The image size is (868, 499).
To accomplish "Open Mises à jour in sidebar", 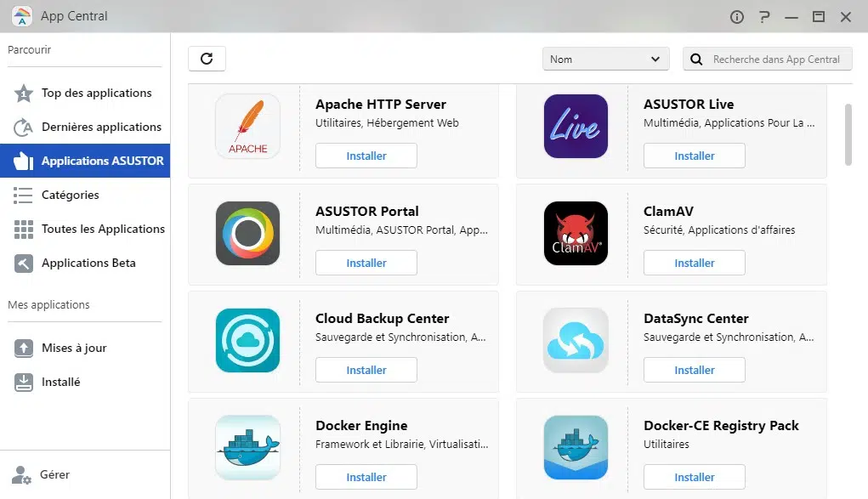I will coord(85,349).
